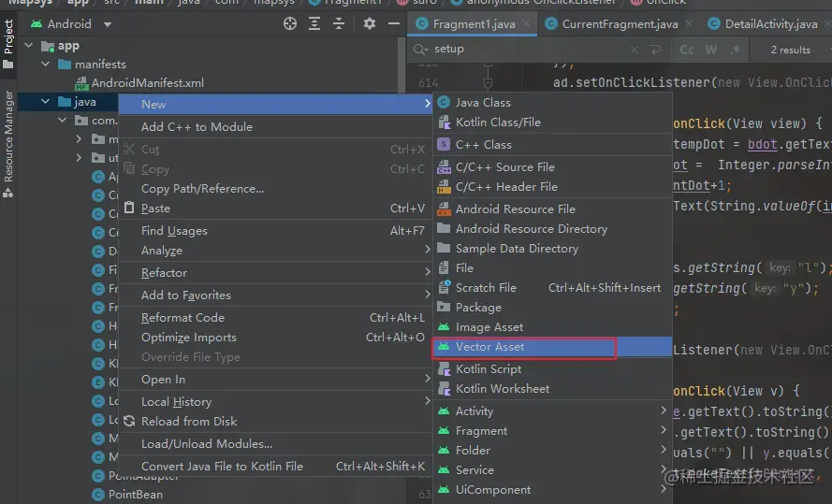The image size is (832, 504).
Task: Create a new Kotlin Script
Action: point(553,368)
